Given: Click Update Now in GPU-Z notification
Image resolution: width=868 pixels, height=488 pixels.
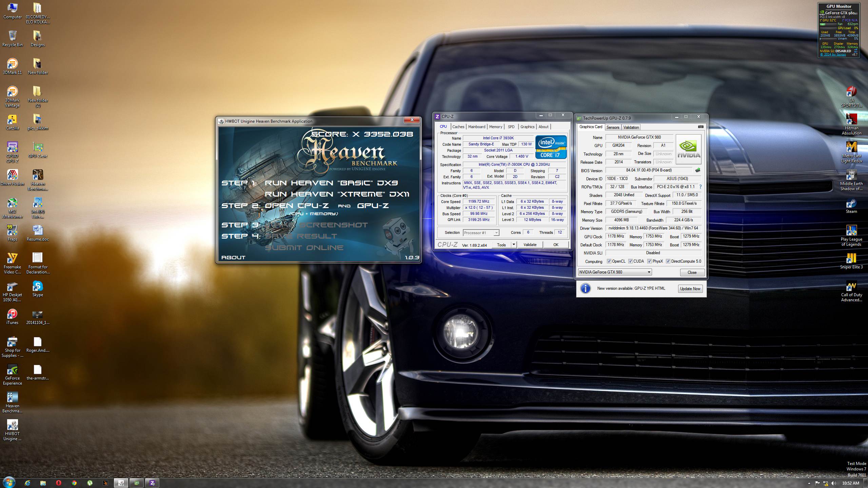Looking at the screenshot, I should click(x=690, y=289).
